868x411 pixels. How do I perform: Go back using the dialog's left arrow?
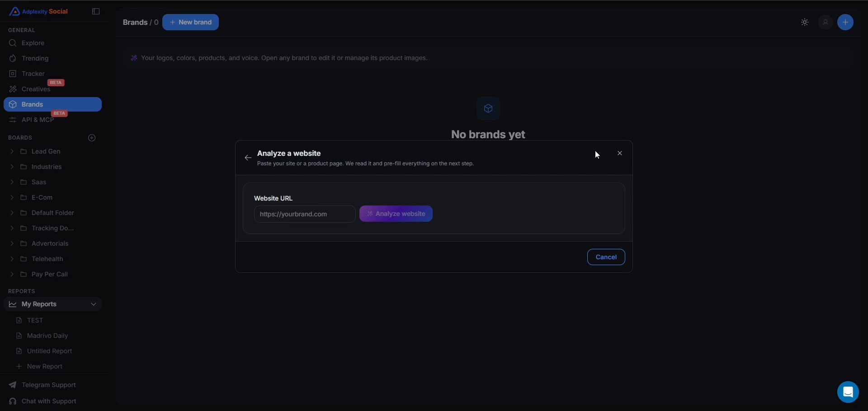coord(248,158)
